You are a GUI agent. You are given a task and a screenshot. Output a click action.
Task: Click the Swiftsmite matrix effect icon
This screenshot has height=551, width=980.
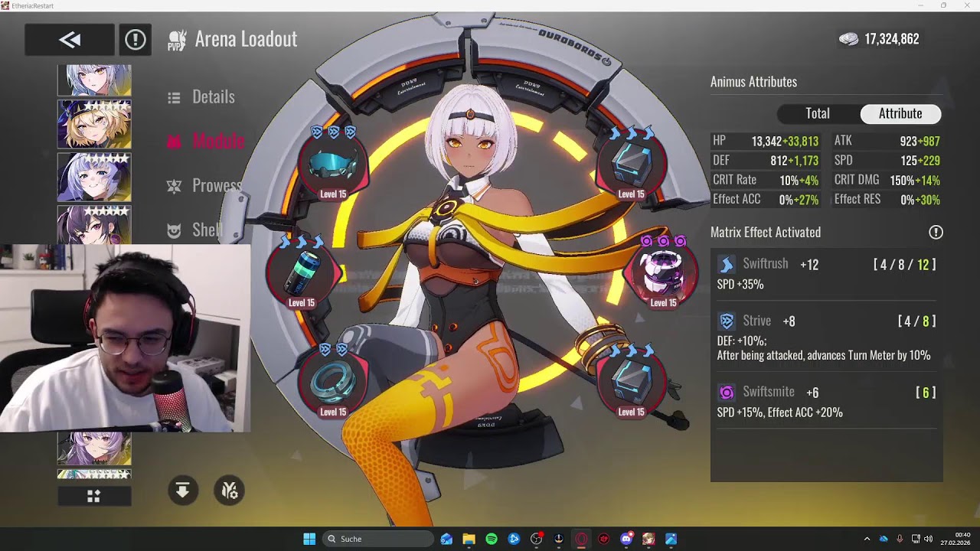point(727,393)
